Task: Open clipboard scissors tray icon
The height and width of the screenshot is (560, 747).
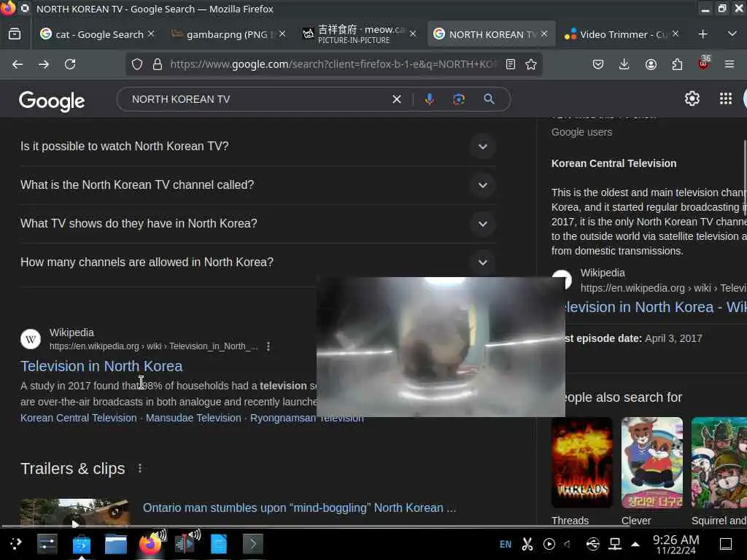Action: pyautogui.click(x=527, y=544)
